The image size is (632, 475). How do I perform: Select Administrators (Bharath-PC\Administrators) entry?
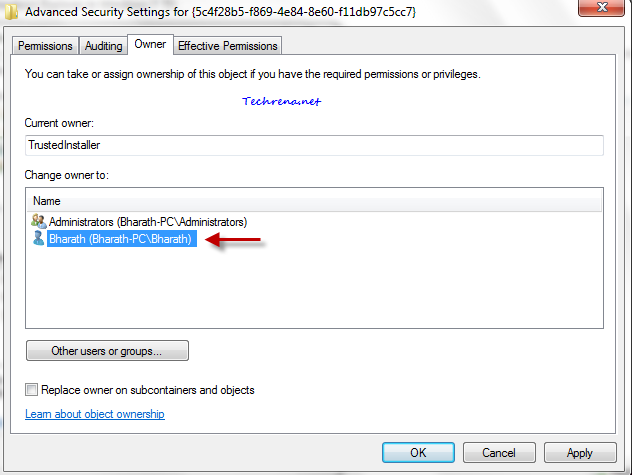[x=148, y=222]
